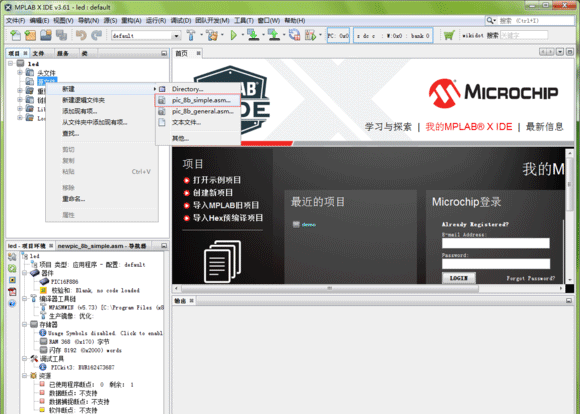
Task: Click top dashboard sidebar icon beside led
Action: (12, 256)
